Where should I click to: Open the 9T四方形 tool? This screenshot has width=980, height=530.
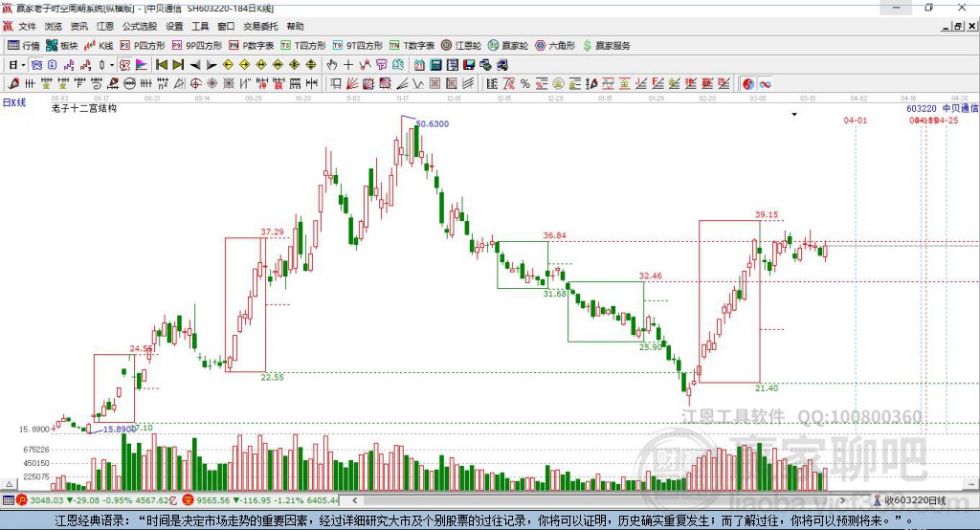click(x=358, y=46)
